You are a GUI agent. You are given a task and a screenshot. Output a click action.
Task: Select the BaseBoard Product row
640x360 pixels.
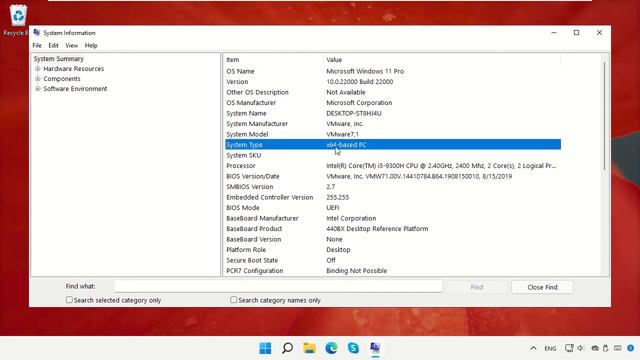coord(393,229)
